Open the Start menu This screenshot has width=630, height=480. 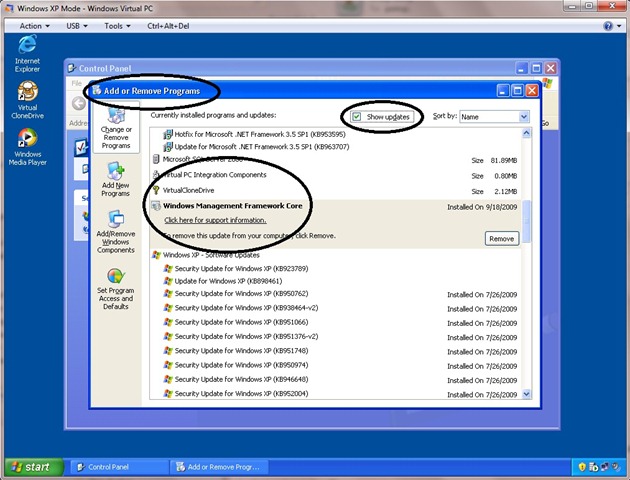[35, 467]
